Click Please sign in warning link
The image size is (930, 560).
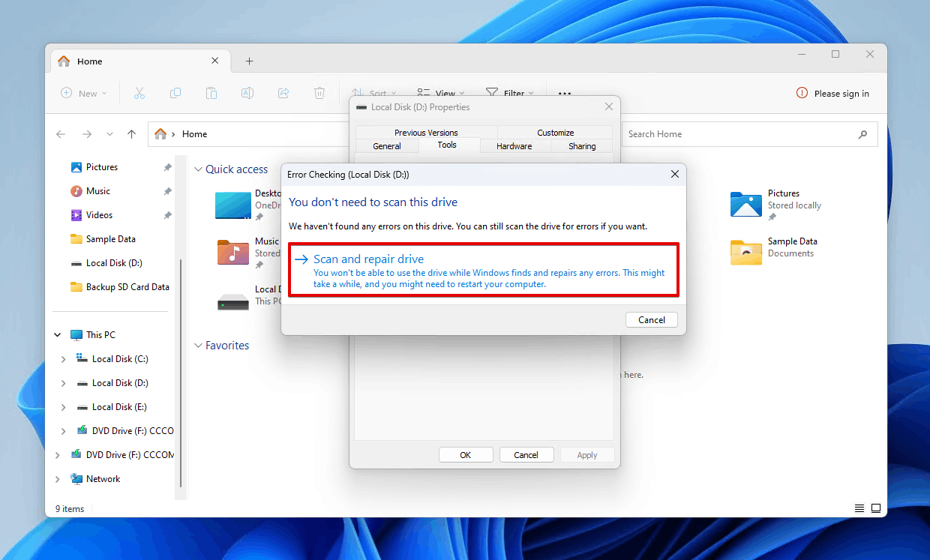[832, 94]
